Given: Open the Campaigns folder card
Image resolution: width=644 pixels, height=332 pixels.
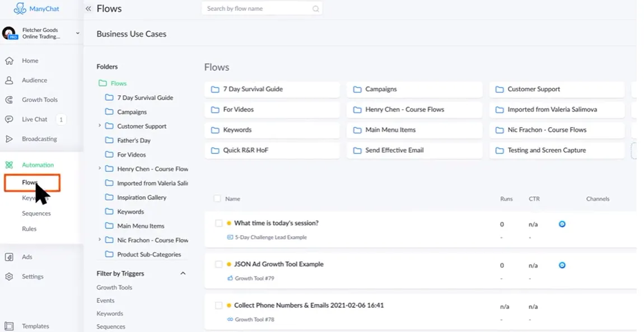Looking at the screenshot, I should (x=414, y=89).
